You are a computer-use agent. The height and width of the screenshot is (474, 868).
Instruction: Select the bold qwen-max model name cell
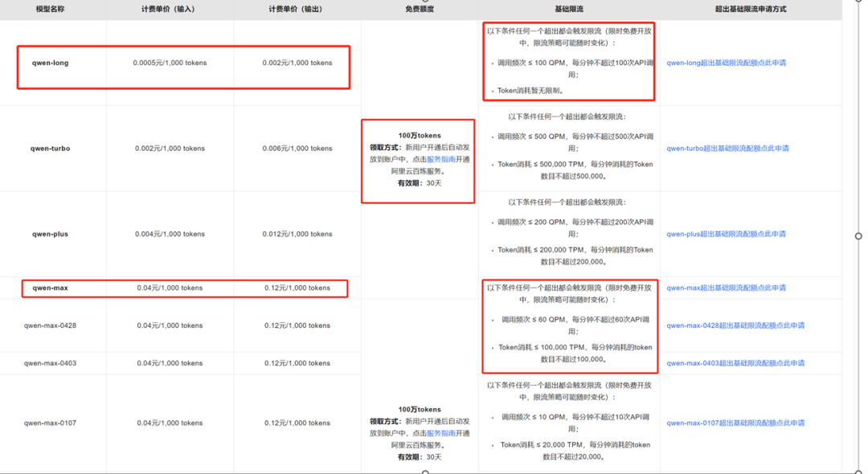[51, 288]
